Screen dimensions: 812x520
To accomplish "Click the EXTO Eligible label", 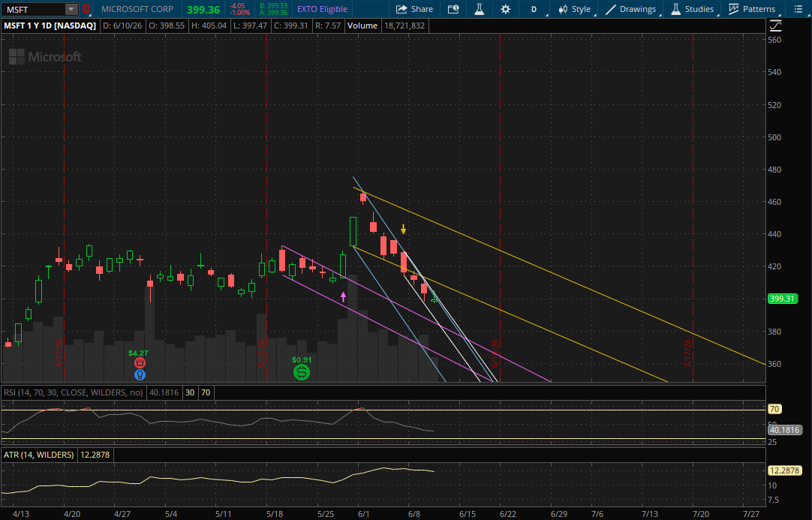I will (x=322, y=9).
